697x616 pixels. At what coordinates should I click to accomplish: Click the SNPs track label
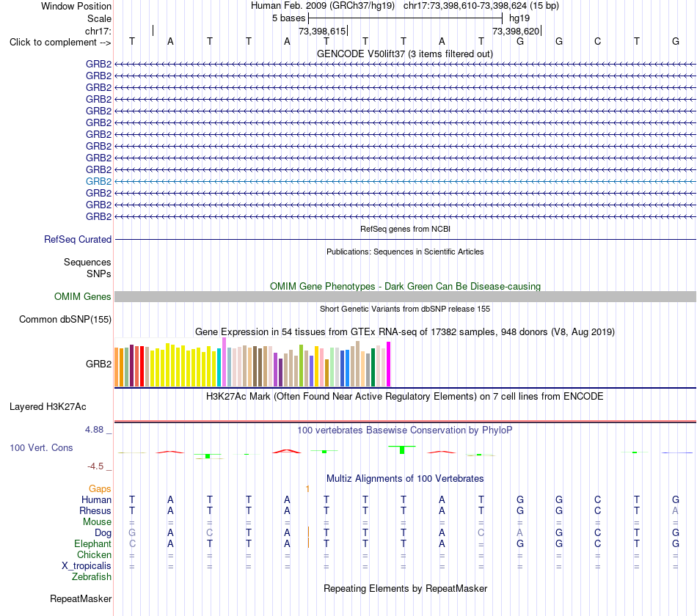[99, 274]
